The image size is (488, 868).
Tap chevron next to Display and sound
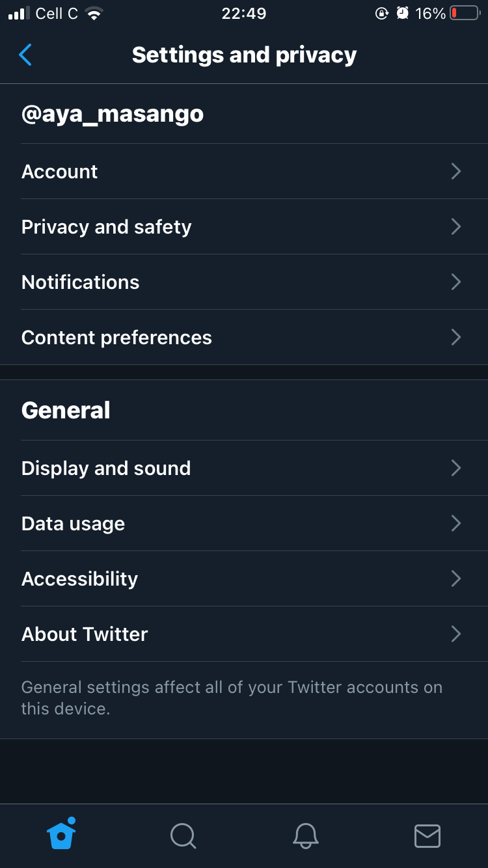tap(455, 468)
